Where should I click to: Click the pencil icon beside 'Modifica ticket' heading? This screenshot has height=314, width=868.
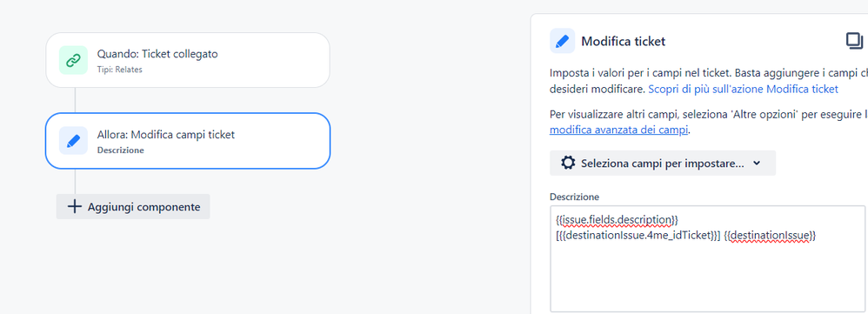click(562, 41)
